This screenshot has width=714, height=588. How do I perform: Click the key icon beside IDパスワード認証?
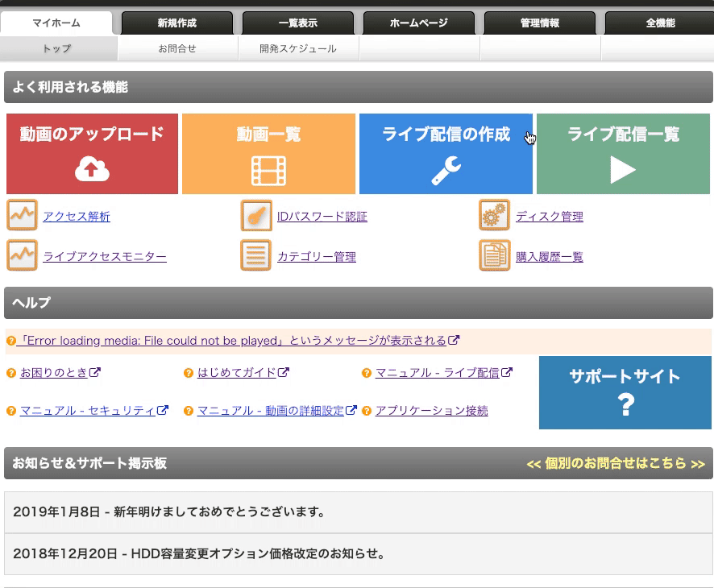click(255, 215)
